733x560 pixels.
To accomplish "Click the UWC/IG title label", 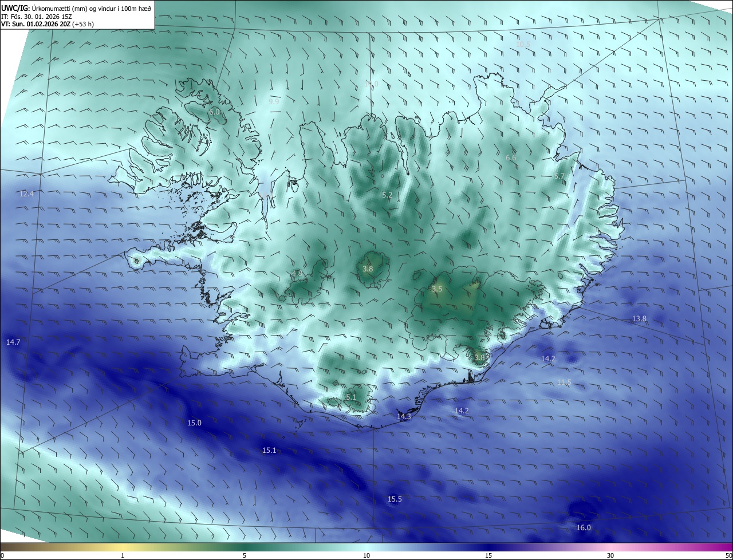I will tap(15, 8).
